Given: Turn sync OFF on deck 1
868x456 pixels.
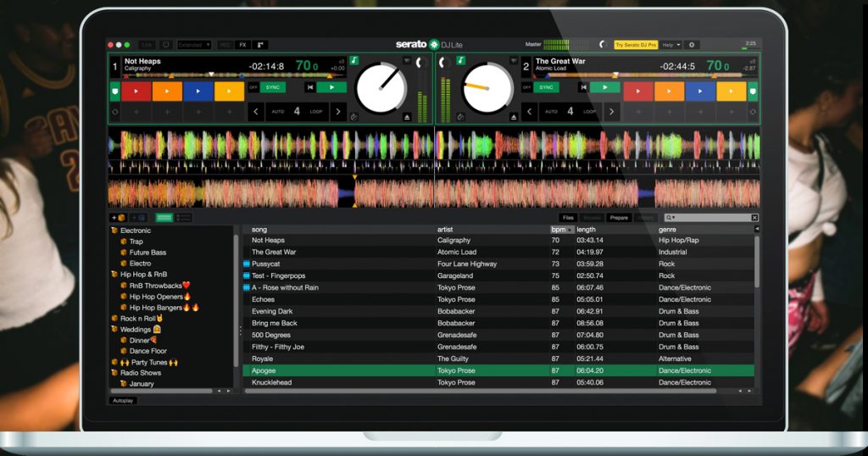Looking at the screenshot, I should tap(253, 87).
